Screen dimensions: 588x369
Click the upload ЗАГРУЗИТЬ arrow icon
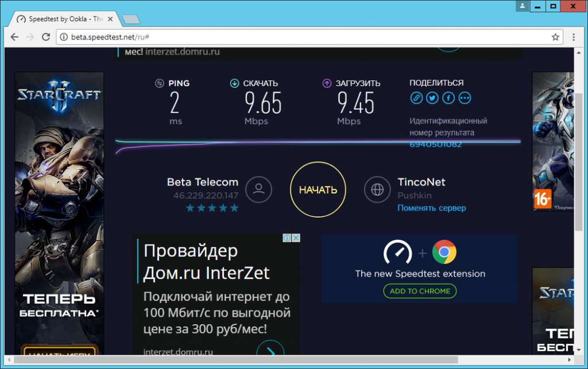327,83
